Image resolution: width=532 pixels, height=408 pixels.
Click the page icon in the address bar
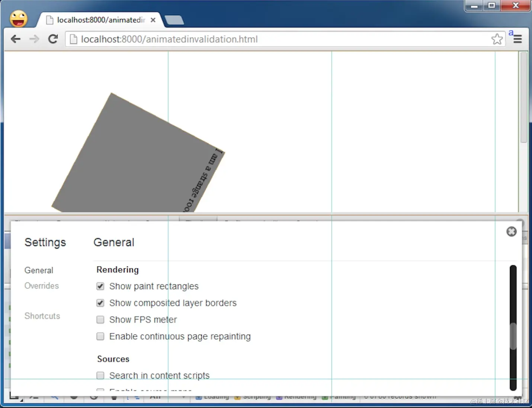[x=74, y=39]
